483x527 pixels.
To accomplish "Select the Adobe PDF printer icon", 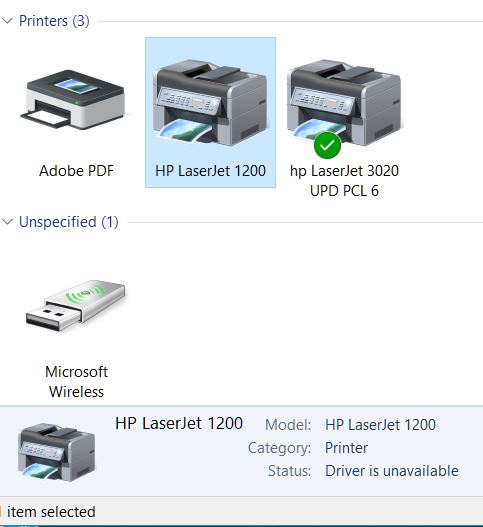I will point(73,99).
